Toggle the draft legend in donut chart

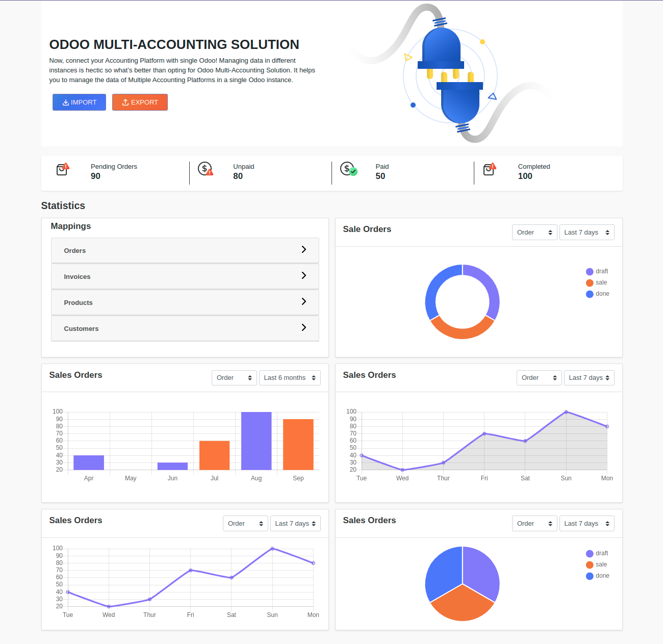click(597, 271)
